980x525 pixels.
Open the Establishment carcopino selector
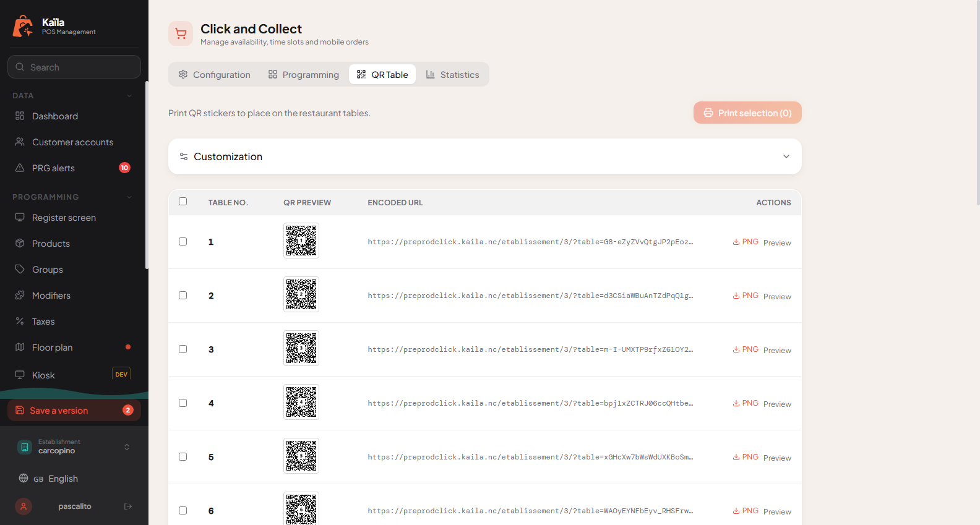pyautogui.click(x=74, y=446)
